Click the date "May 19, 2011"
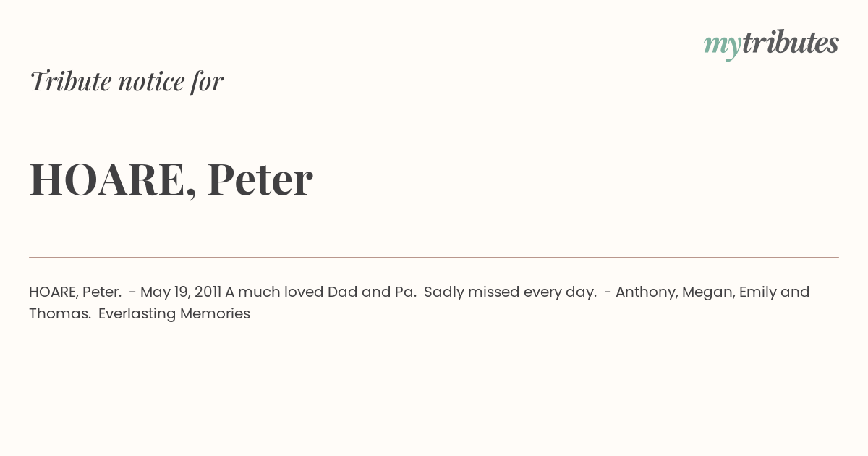This screenshot has height=456, width=868. pyautogui.click(x=181, y=292)
